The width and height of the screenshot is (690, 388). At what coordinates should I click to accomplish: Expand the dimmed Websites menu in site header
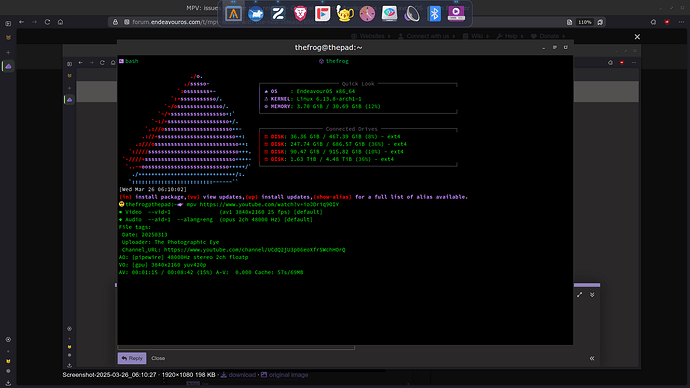[x=371, y=36]
